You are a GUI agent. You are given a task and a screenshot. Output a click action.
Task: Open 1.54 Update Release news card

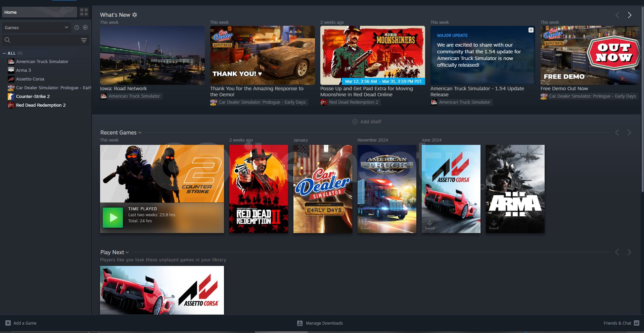point(483,55)
